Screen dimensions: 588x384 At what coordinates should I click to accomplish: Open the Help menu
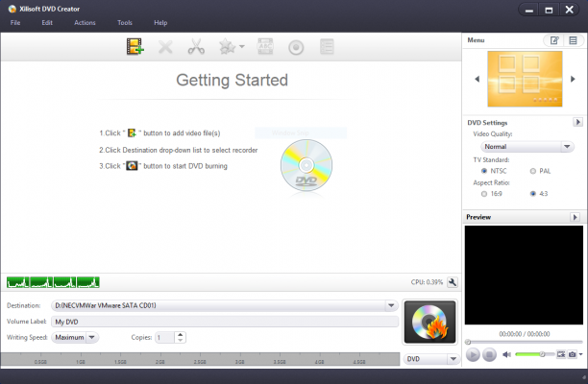(160, 22)
